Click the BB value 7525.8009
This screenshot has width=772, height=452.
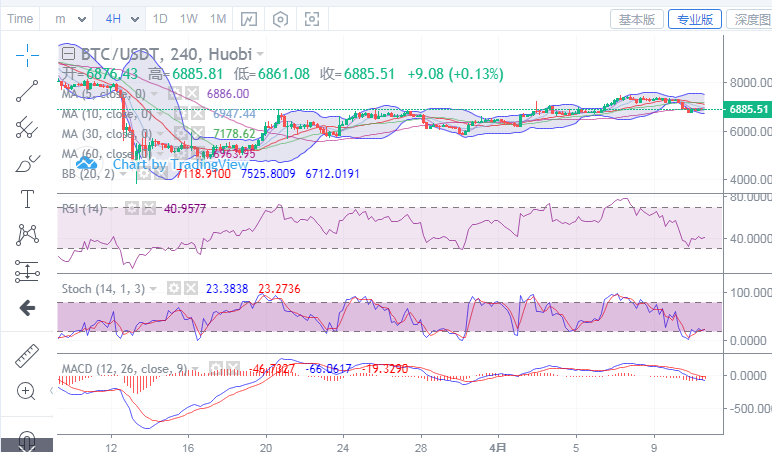pos(268,174)
